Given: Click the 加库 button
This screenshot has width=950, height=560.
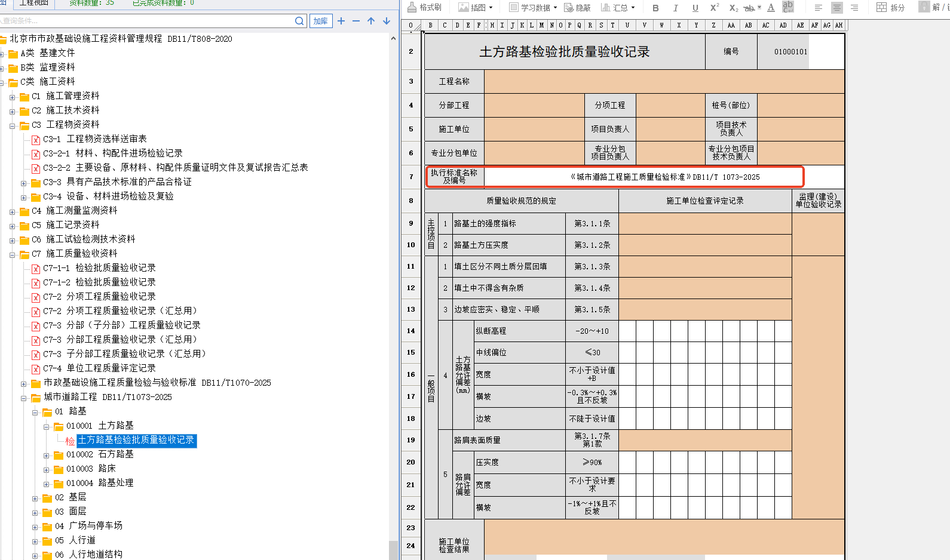Looking at the screenshot, I should pos(321,21).
